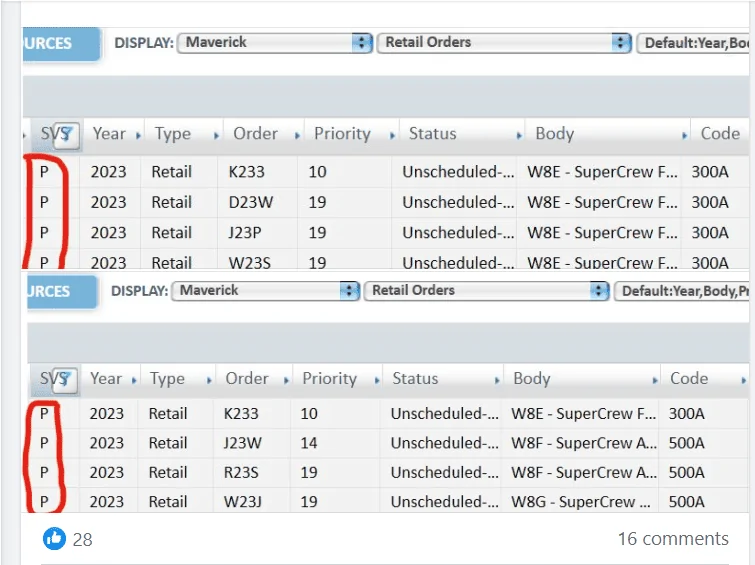Select order J23P in the upper table
The width and height of the screenshot is (755, 565).
click(x=245, y=233)
